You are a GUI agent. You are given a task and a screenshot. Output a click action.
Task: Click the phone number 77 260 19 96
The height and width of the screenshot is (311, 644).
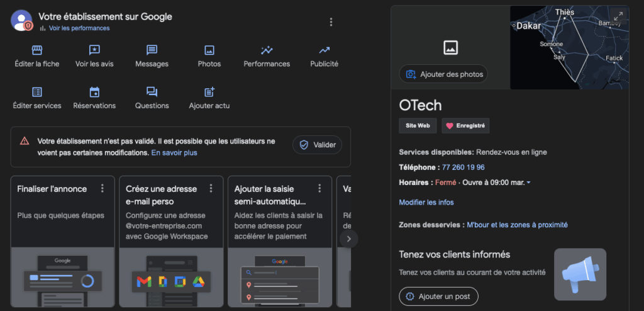click(464, 167)
